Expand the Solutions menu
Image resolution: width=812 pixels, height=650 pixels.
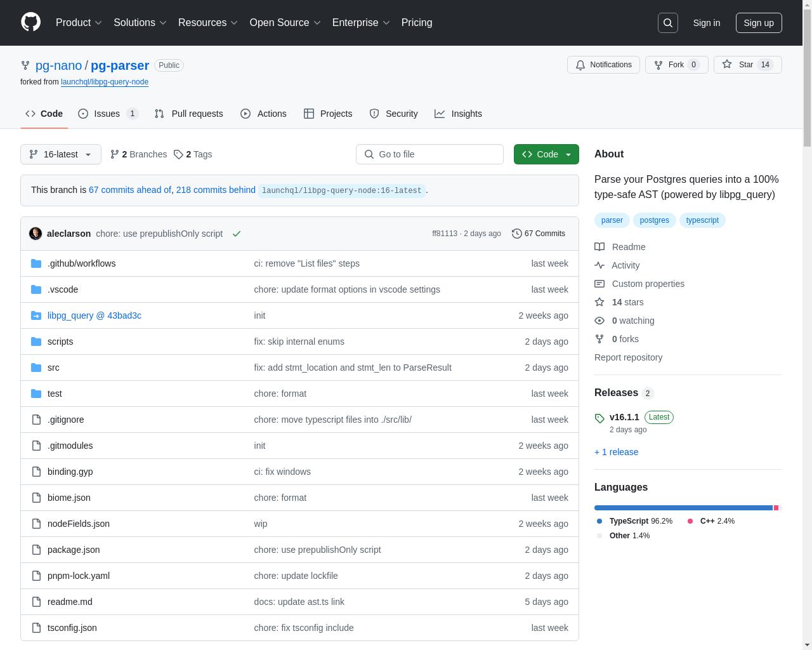pyautogui.click(x=140, y=23)
